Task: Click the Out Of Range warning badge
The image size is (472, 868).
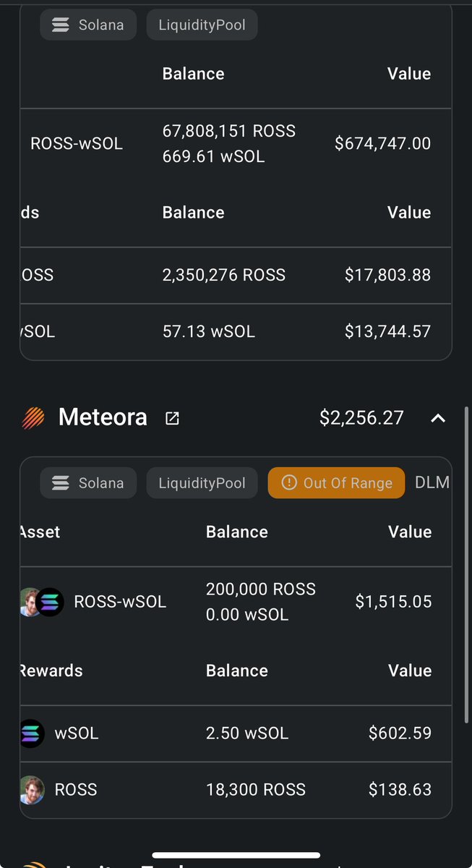Action: (337, 483)
